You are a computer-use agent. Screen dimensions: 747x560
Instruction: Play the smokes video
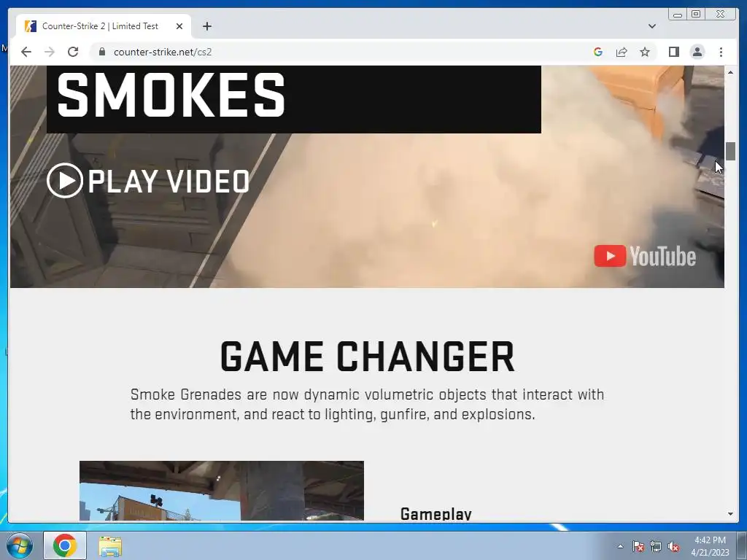tap(148, 181)
